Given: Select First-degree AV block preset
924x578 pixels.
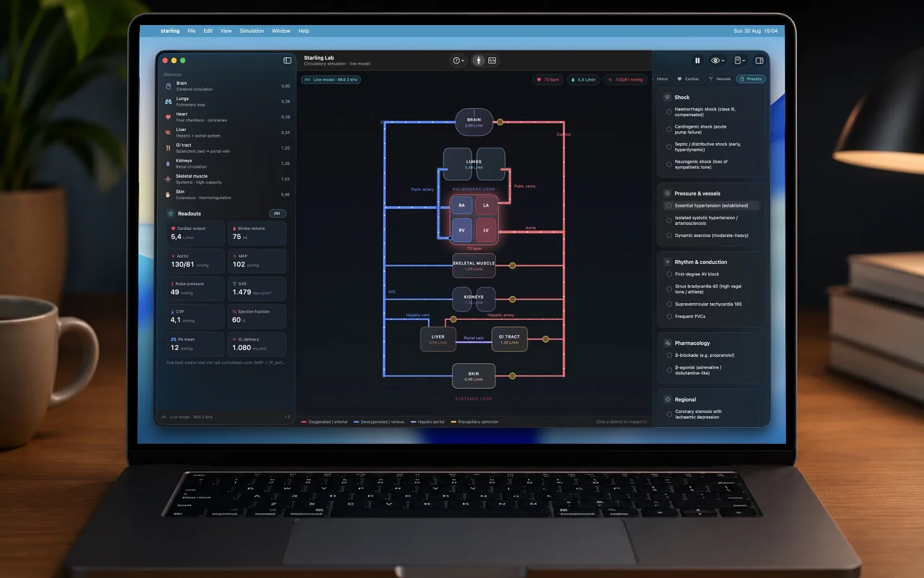Looking at the screenshot, I should click(x=711, y=274).
